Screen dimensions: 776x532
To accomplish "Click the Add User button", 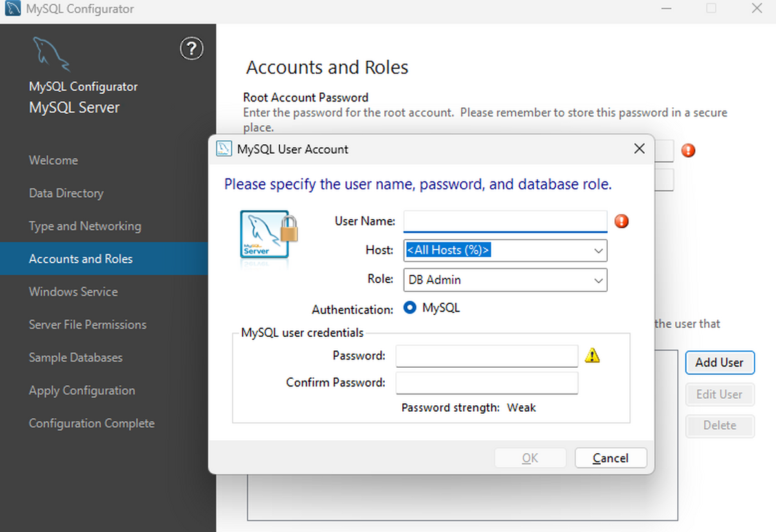I will click(720, 363).
